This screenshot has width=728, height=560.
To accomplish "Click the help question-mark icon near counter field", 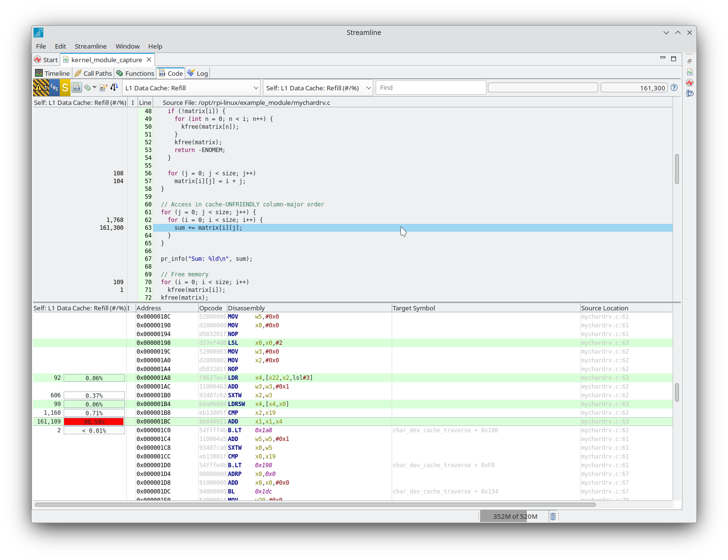I will click(674, 87).
